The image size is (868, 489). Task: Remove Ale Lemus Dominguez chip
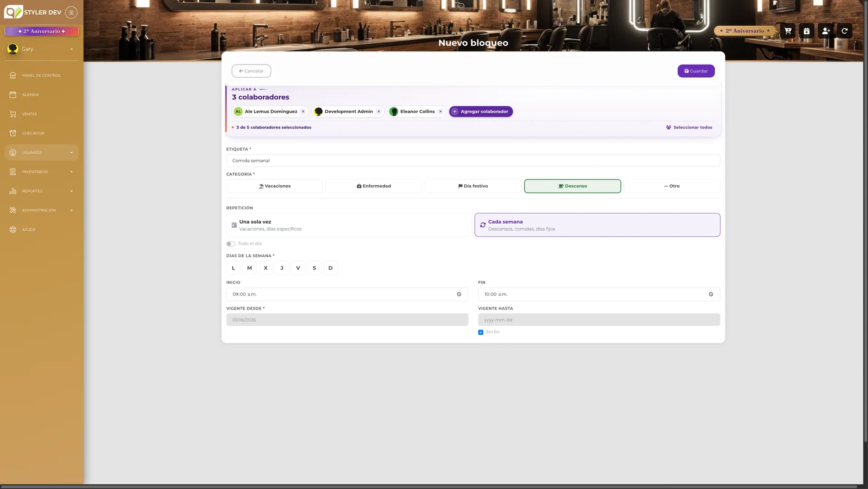[303, 112]
